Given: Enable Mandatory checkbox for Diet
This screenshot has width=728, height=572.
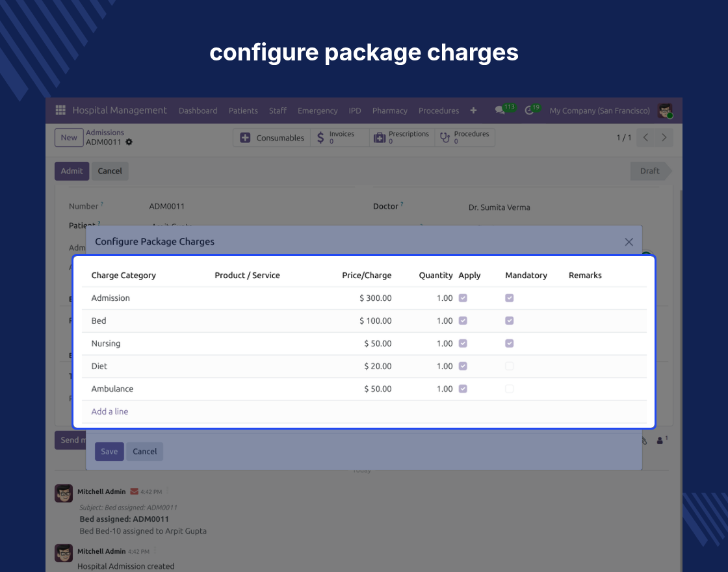Looking at the screenshot, I should tap(510, 367).
